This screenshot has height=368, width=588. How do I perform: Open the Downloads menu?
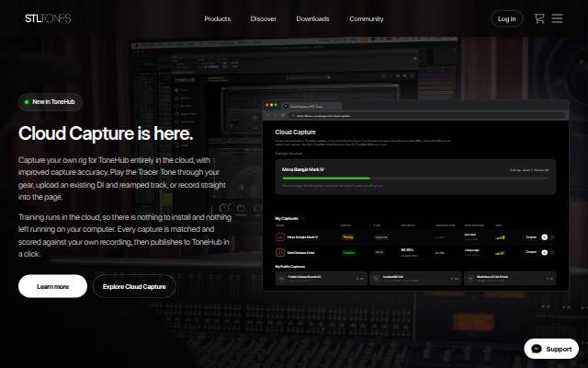coord(312,18)
